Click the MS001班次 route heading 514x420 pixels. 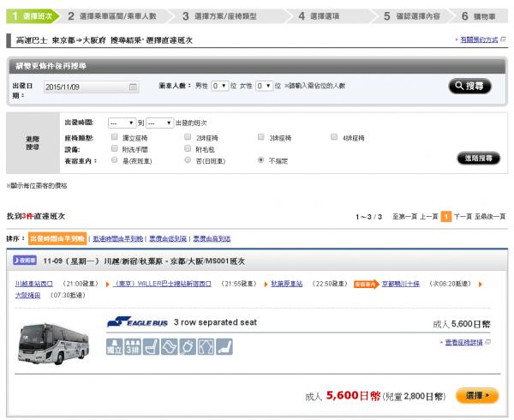coord(144,261)
